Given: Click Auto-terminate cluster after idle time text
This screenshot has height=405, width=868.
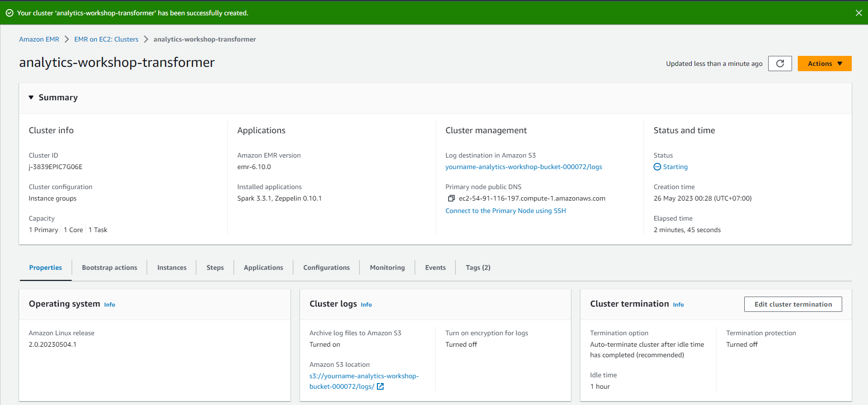Looking at the screenshot, I should [x=647, y=350].
